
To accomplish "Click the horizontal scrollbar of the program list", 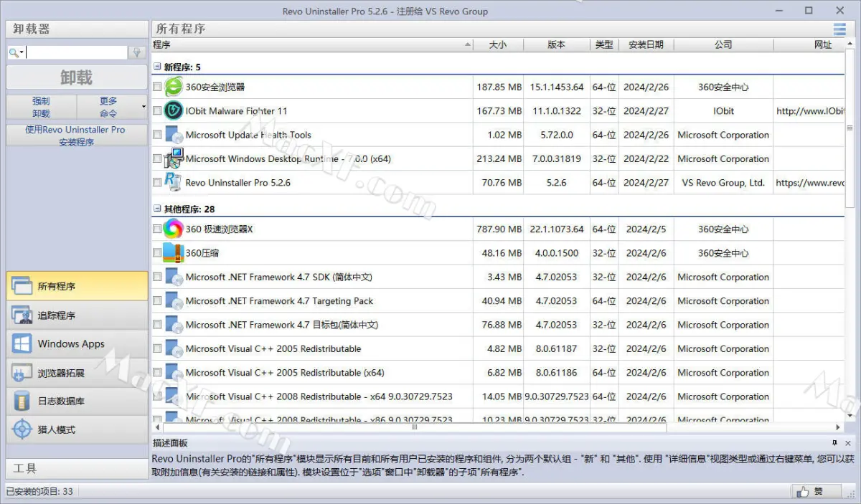I will [414, 427].
